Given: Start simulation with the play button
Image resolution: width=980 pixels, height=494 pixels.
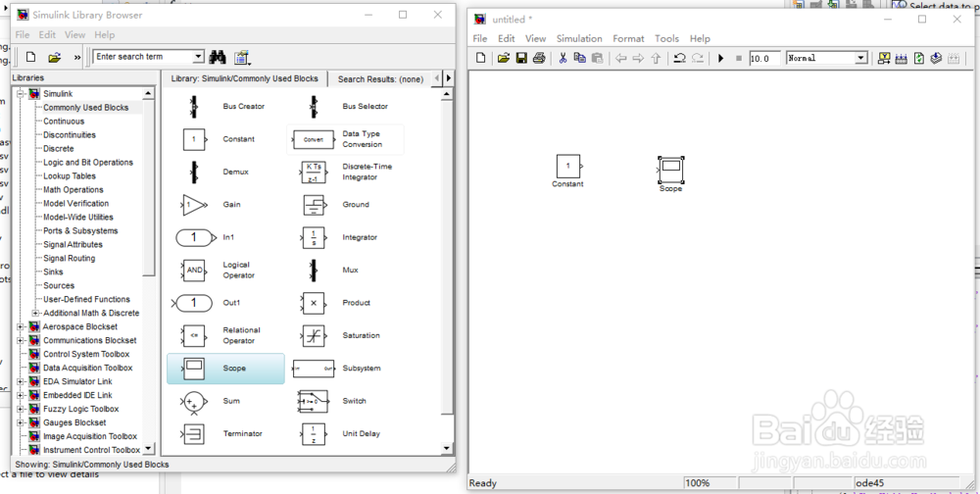Looking at the screenshot, I should pos(720,58).
